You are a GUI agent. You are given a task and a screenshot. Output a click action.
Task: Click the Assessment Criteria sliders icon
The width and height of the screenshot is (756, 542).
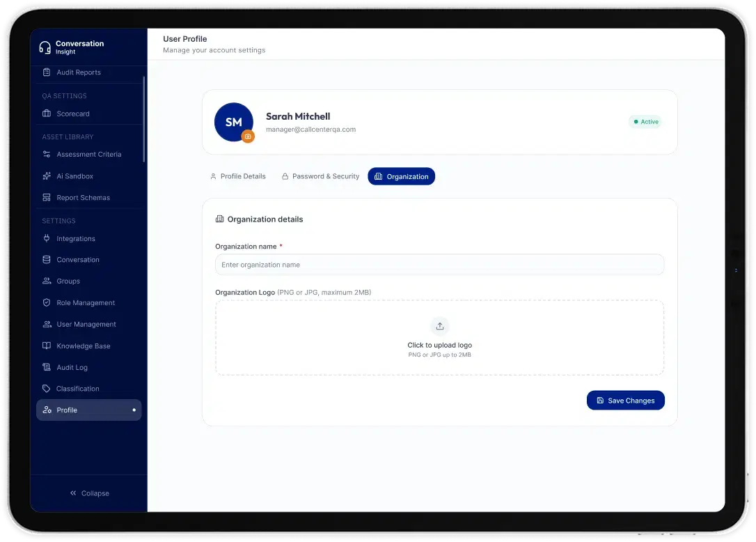[x=46, y=155]
